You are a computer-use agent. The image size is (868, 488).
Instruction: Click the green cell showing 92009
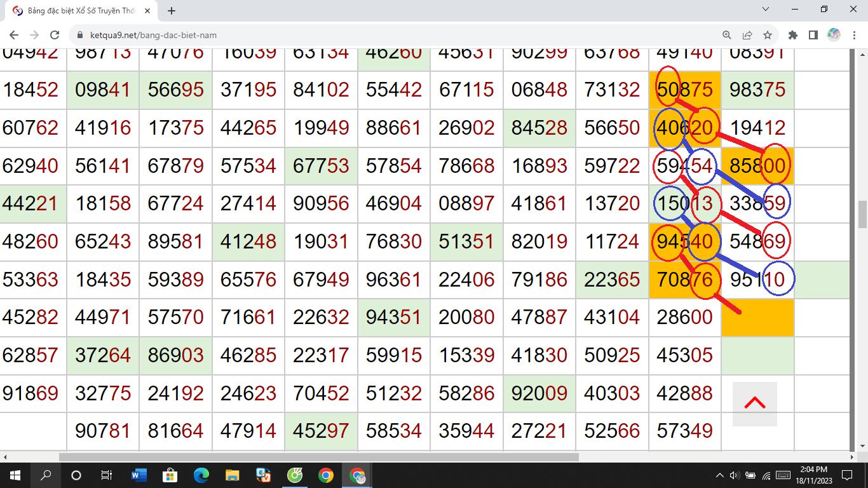[x=539, y=393]
